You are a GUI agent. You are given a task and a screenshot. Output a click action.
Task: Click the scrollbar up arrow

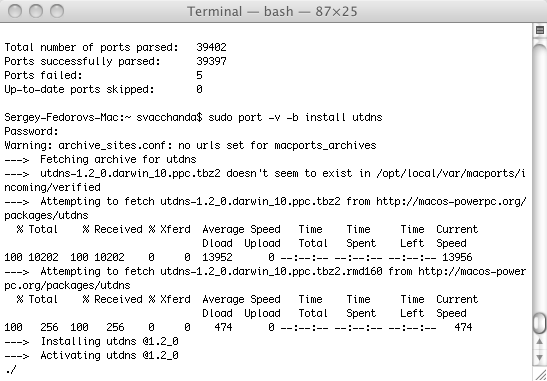pos(540,342)
